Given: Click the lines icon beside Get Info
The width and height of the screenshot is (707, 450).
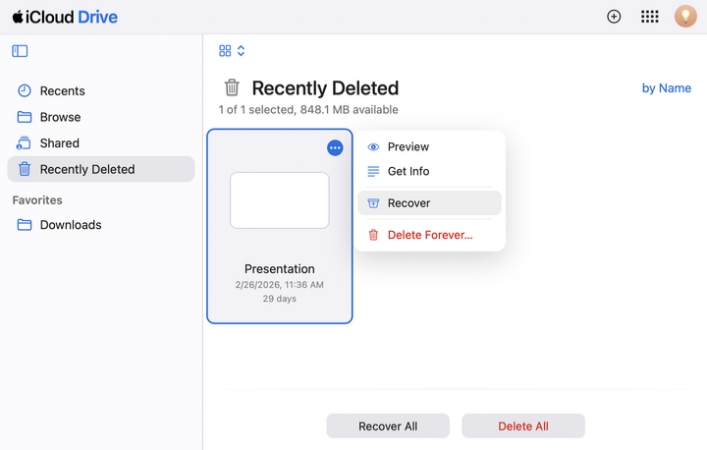Looking at the screenshot, I should coord(373,171).
